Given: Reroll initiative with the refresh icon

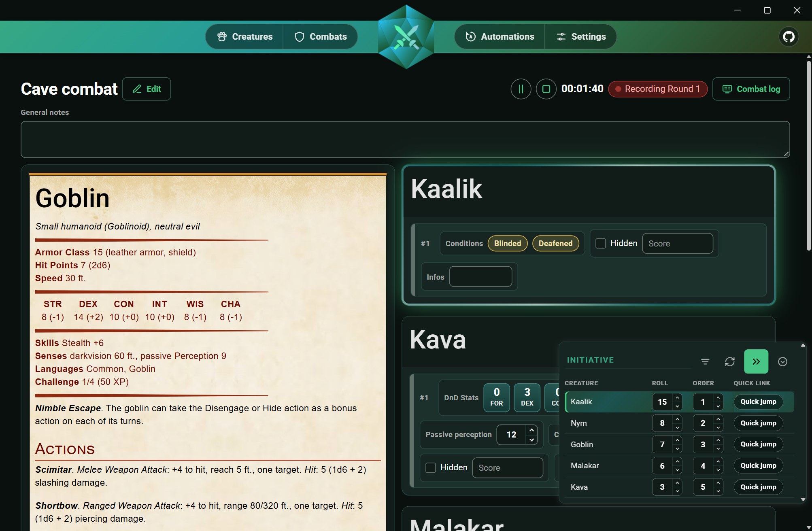Looking at the screenshot, I should pyautogui.click(x=730, y=361).
